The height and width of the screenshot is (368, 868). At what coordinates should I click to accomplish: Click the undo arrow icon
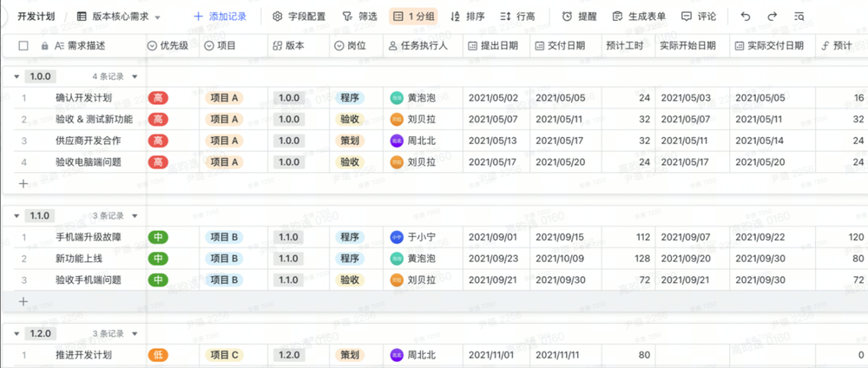pyautogui.click(x=746, y=16)
